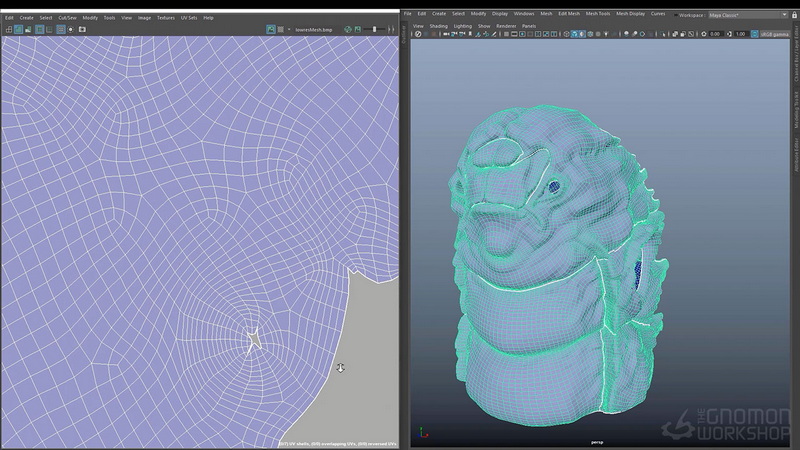The height and width of the screenshot is (450, 800).
Task: Toggle checkered tile display in UV editor
Action: coord(281,30)
